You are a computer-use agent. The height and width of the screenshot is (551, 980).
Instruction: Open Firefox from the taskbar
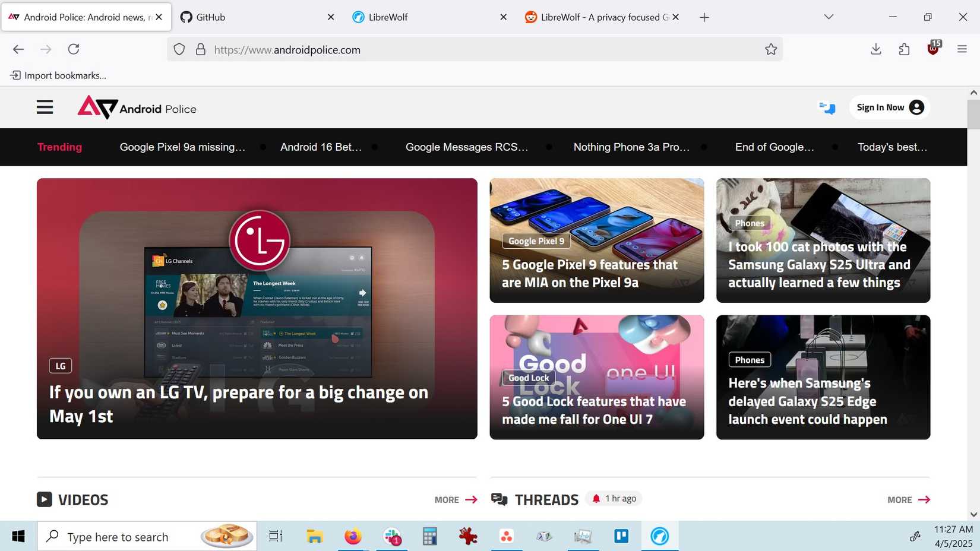(x=352, y=536)
